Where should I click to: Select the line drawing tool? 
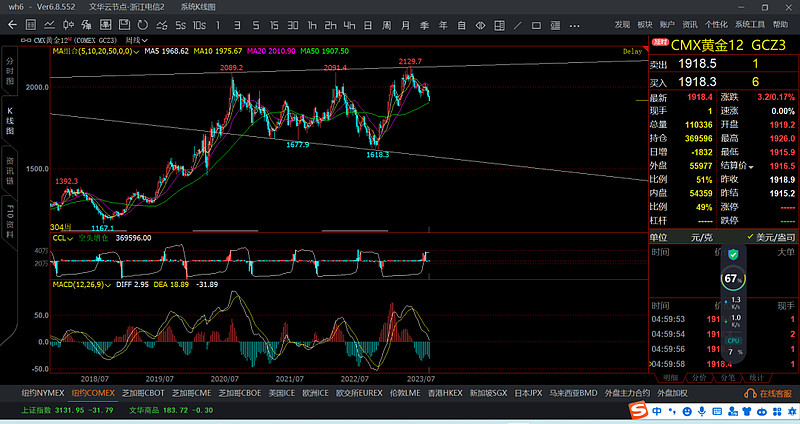tap(518, 25)
